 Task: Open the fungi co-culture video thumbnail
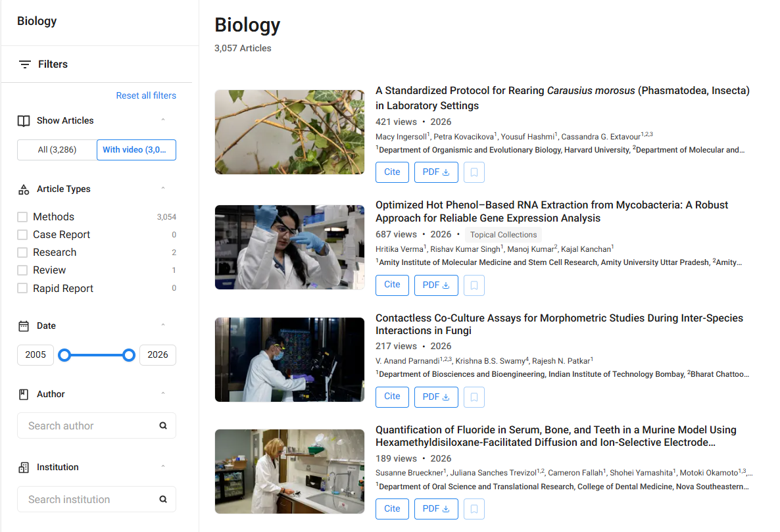click(289, 360)
